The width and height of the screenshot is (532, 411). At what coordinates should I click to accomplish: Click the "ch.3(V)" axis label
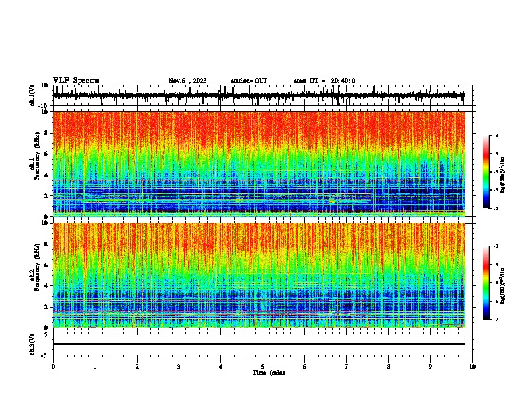(x=32, y=345)
